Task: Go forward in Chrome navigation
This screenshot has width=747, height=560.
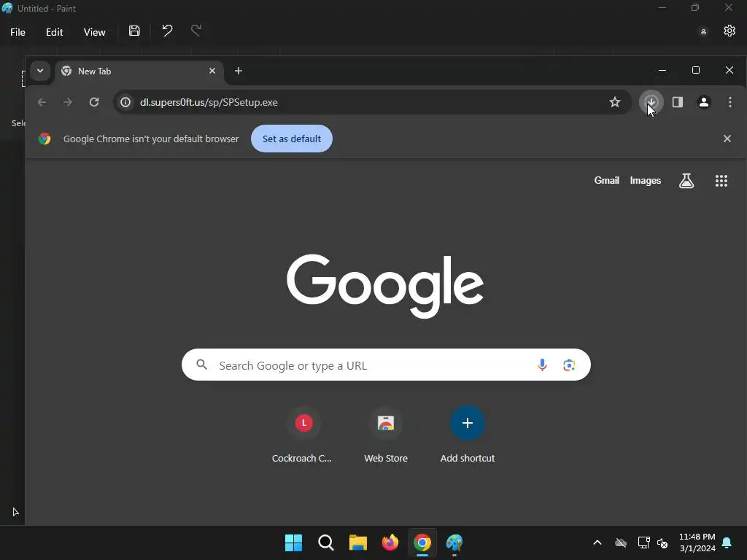Action: [x=68, y=102]
